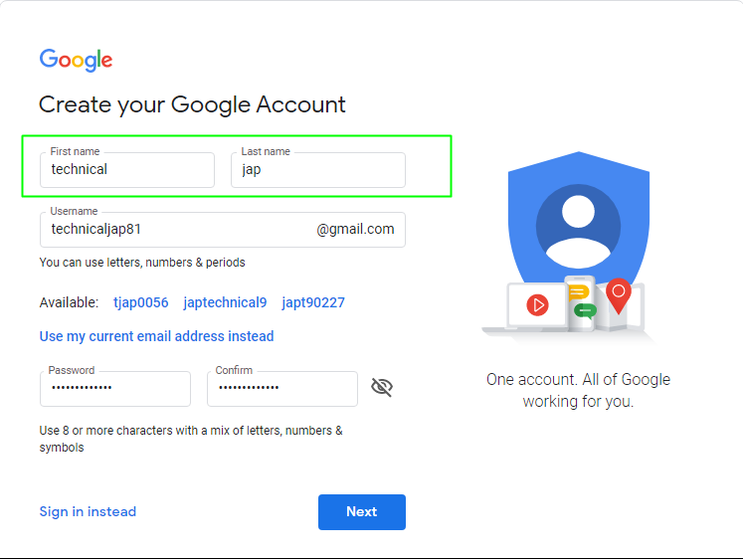Click the 'Use 8 or more characters' hint
The height and width of the screenshot is (560, 743).
[x=191, y=439]
